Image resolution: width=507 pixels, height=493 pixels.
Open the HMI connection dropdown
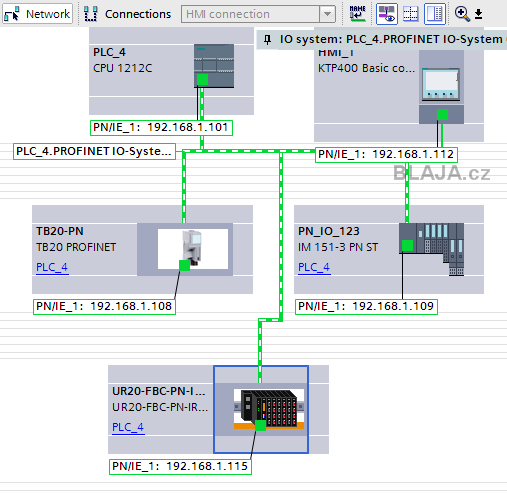point(327,14)
